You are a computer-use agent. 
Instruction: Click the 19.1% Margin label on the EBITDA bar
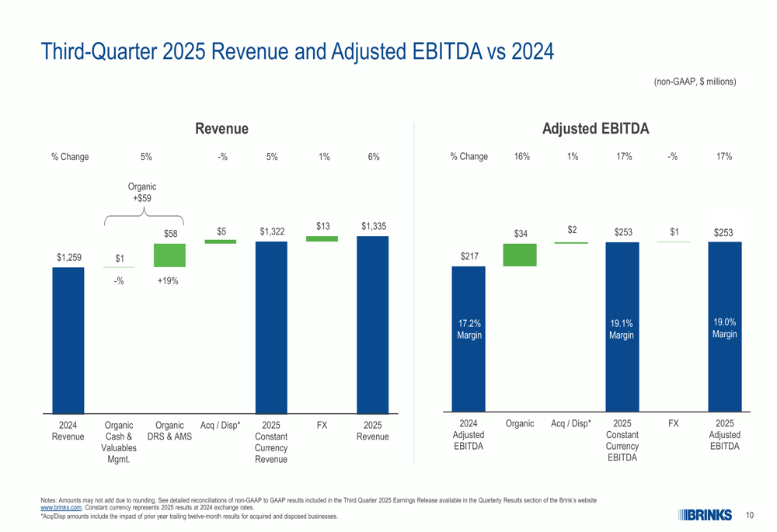tap(622, 329)
